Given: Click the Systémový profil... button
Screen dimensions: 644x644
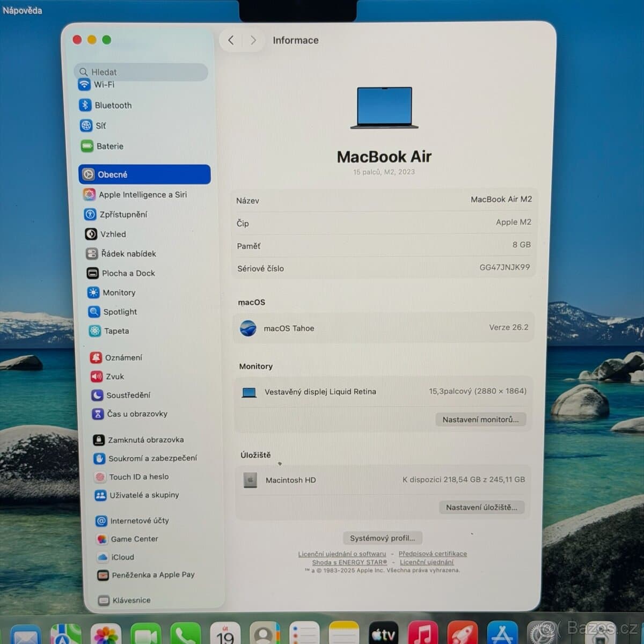Looking at the screenshot, I should [382, 538].
